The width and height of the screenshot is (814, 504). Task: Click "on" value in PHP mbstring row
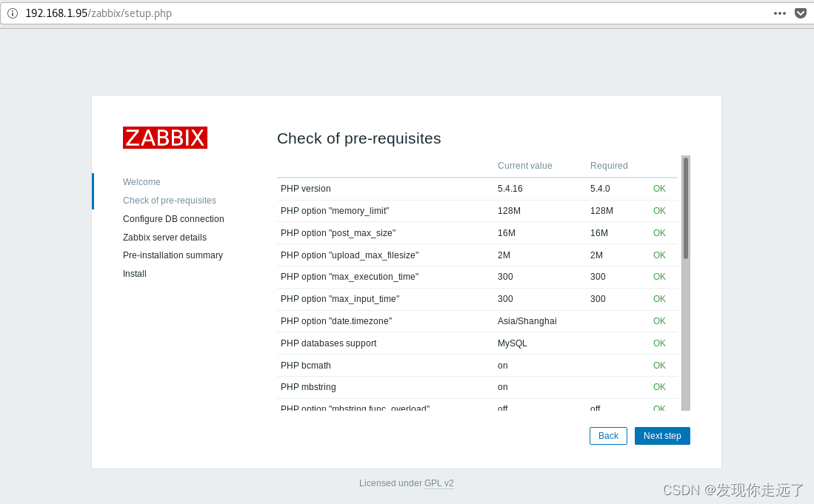coord(502,387)
